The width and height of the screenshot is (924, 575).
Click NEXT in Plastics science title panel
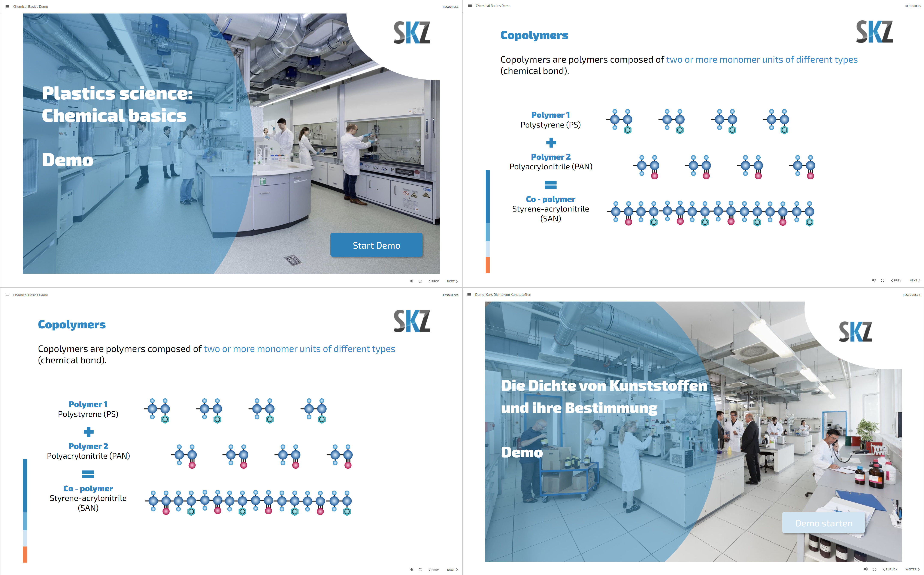[452, 281]
